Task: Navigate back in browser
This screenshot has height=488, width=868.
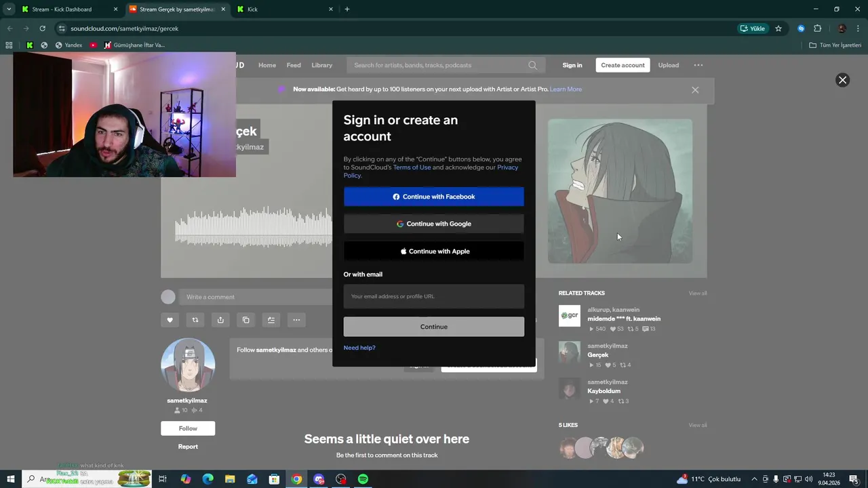Action: (9, 28)
